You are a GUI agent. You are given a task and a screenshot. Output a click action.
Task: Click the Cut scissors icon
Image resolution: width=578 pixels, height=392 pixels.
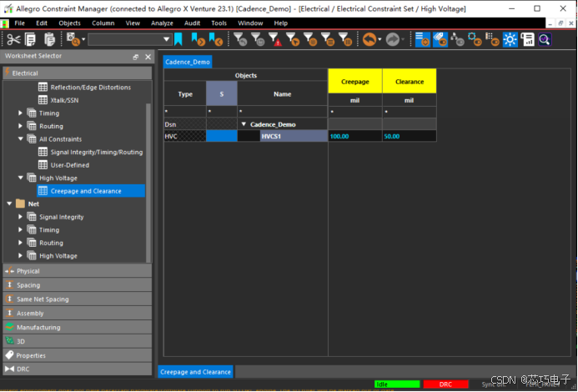tap(13, 39)
